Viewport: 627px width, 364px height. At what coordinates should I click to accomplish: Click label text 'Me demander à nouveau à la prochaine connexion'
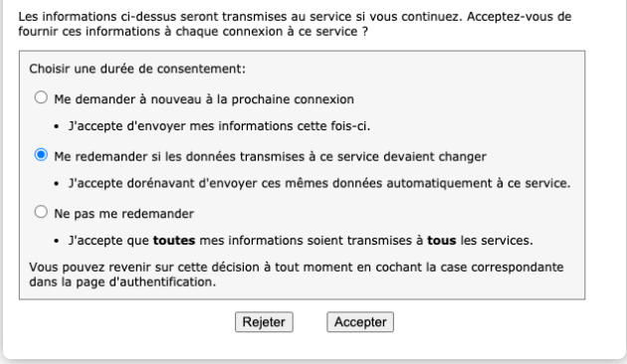click(x=204, y=99)
